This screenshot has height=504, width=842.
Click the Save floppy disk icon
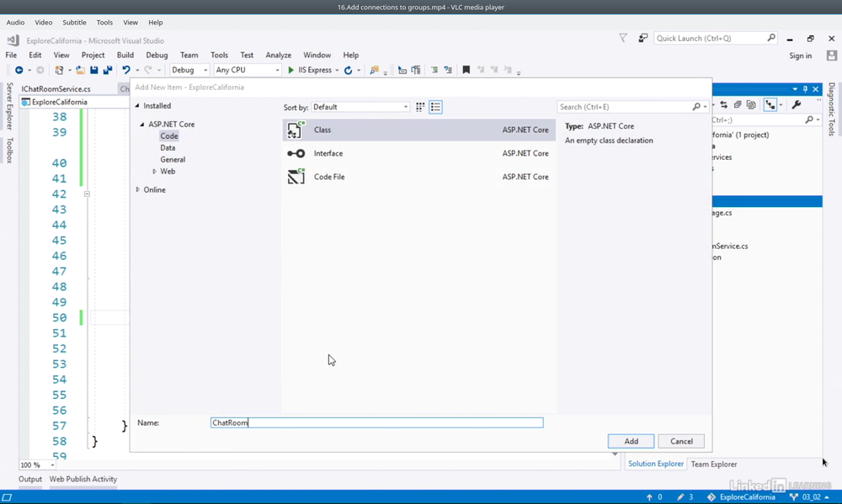click(x=94, y=70)
